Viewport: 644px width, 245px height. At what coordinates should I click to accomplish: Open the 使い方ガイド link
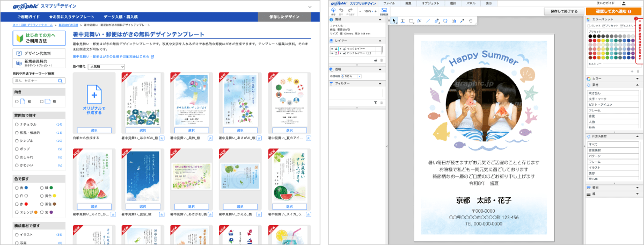[606, 3]
